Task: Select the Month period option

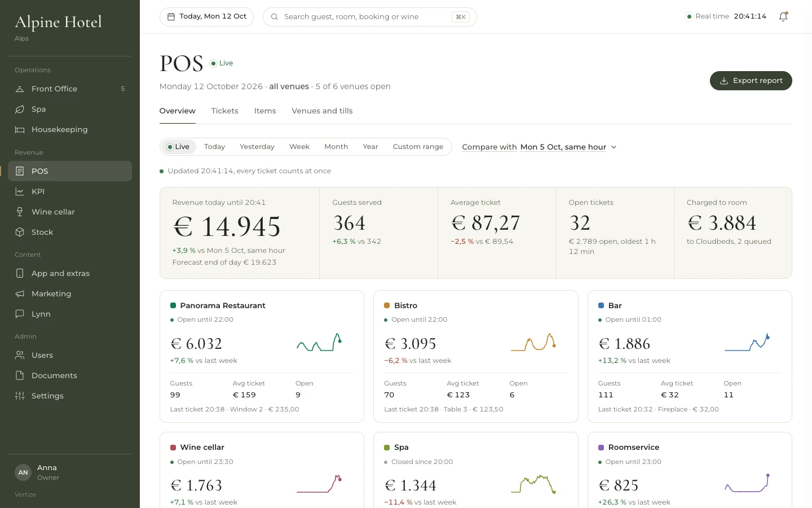Action: point(336,147)
